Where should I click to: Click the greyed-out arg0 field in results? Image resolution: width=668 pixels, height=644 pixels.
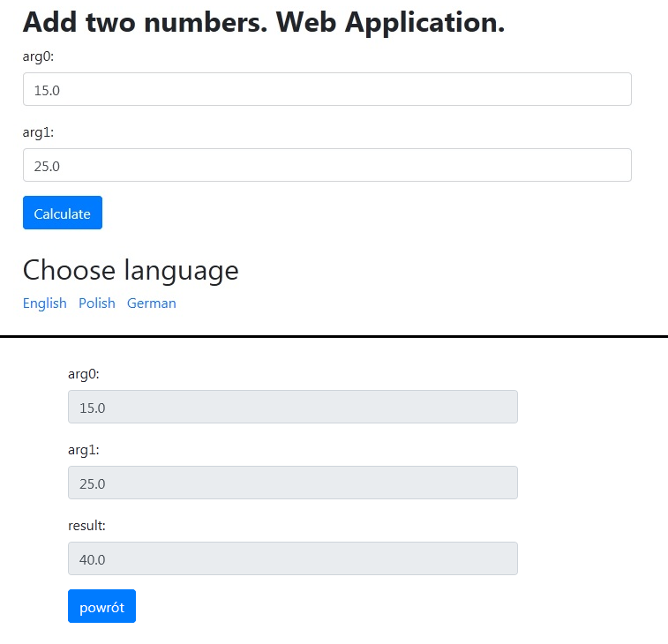coord(292,407)
